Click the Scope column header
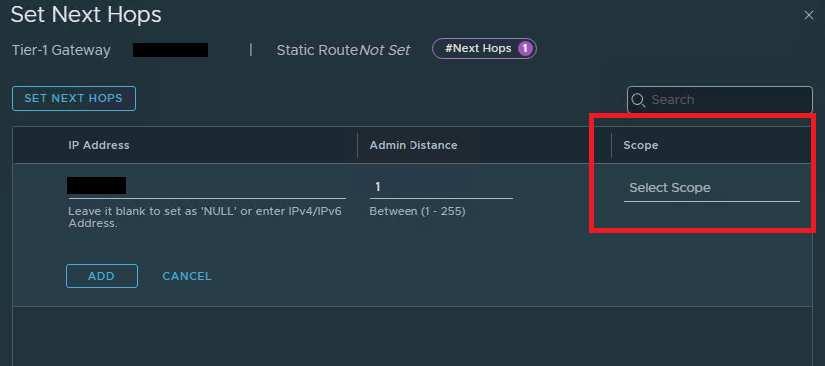 click(641, 145)
